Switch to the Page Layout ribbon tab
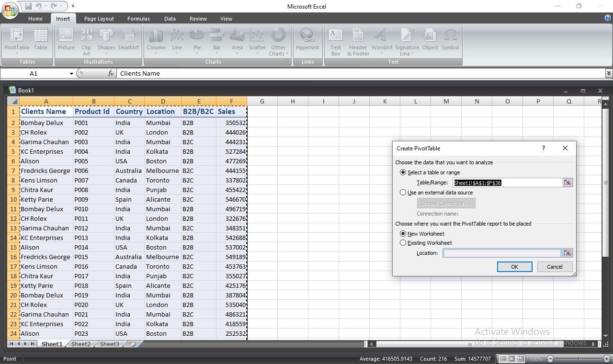Image resolution: width=613 pixels, height=364 pixels. [99, 19]
